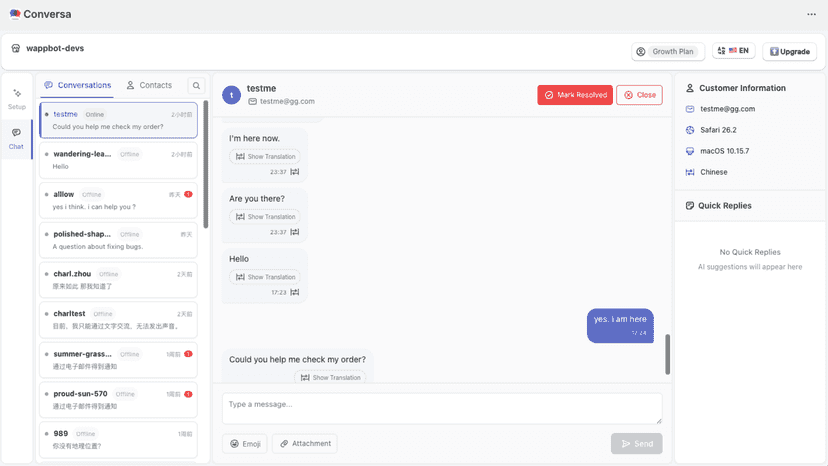Add an Attachment to the message

[x=305, y=444]
